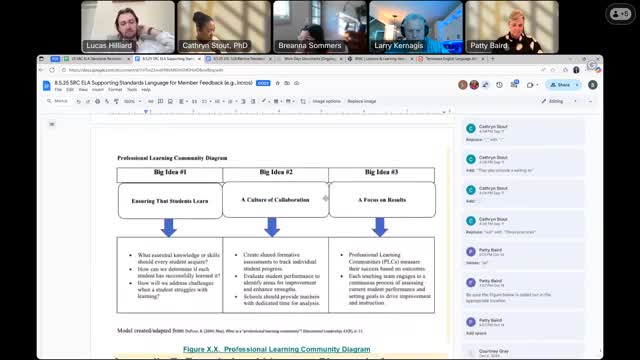This screenshot has width=640, height=360.
Task: Click the browser Back arrow
Action: [x=41, y=70]
